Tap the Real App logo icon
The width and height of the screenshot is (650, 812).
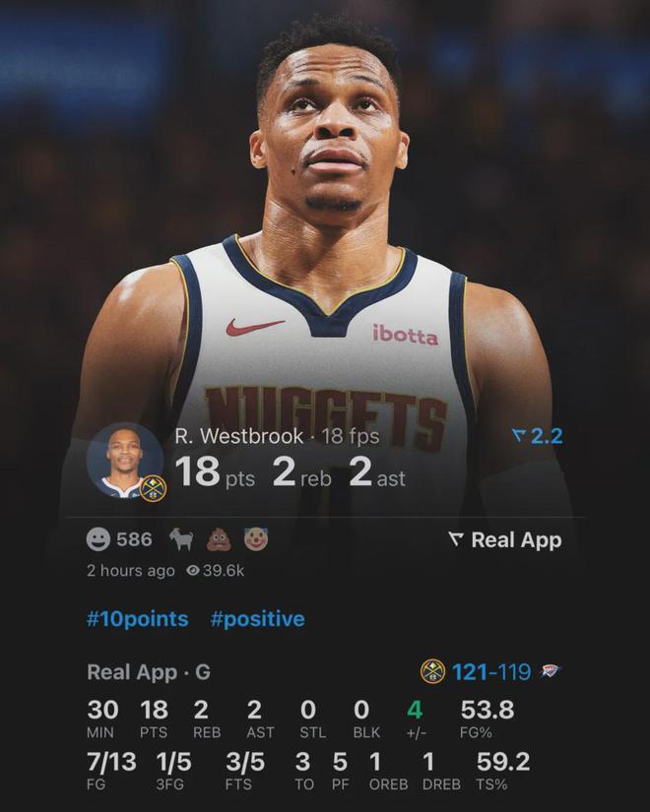click(455, 539)
